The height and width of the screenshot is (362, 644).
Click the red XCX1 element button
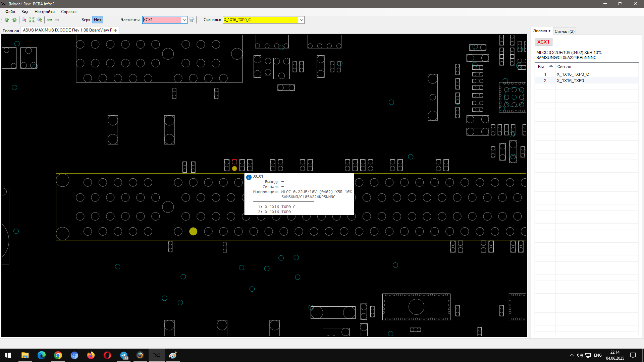(543, 42)
